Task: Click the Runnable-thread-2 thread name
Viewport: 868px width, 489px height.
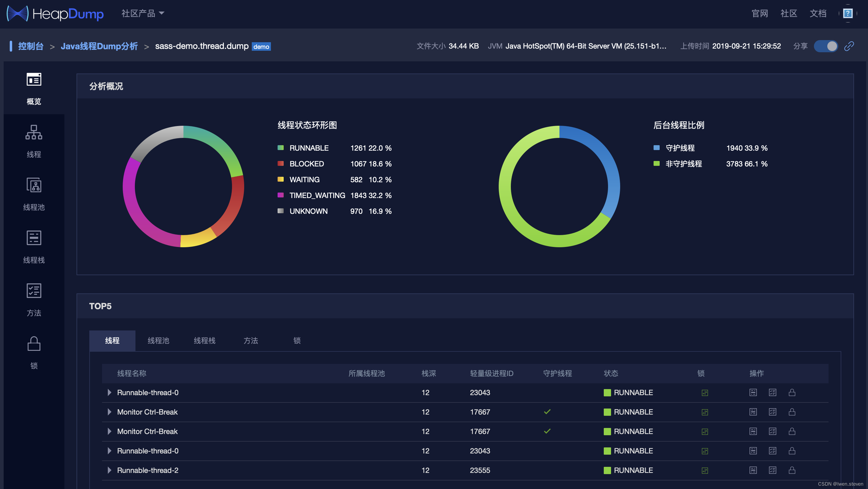Action: click(x=148, y=470)
